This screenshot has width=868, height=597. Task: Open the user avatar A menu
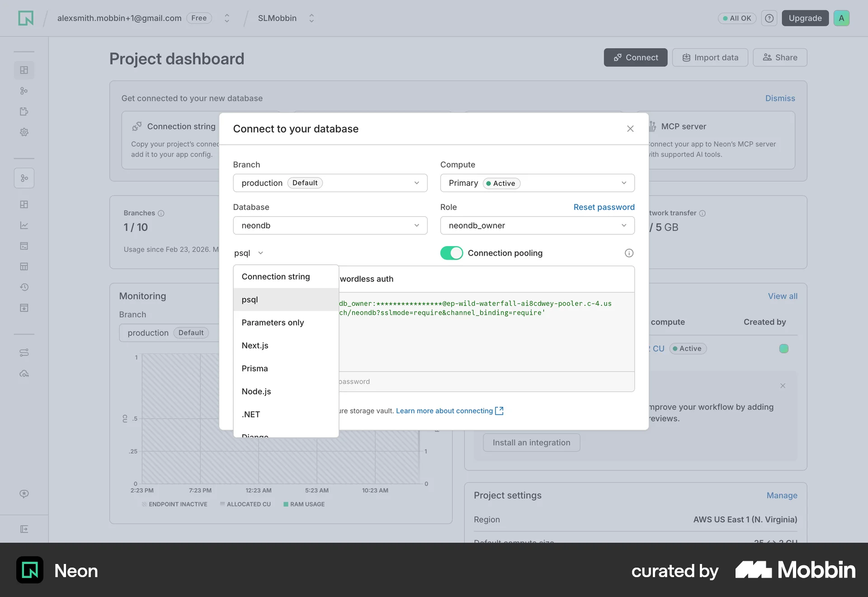(x=841, y=18)
